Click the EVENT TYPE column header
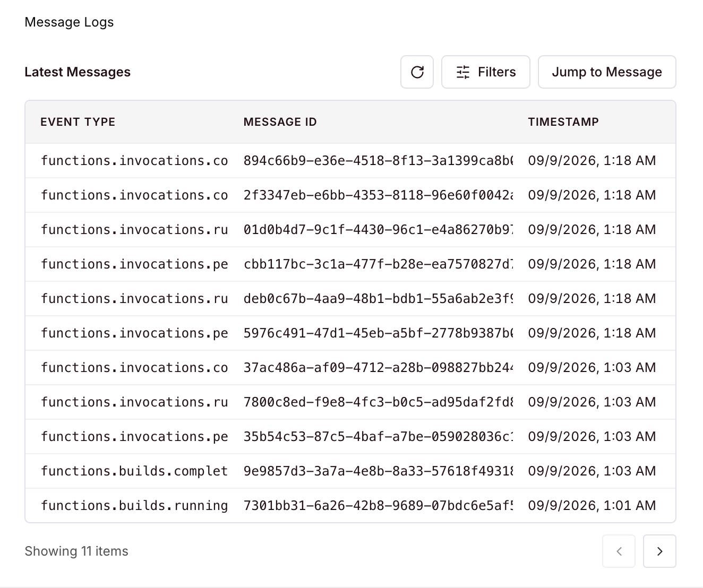 click(78, 122)
